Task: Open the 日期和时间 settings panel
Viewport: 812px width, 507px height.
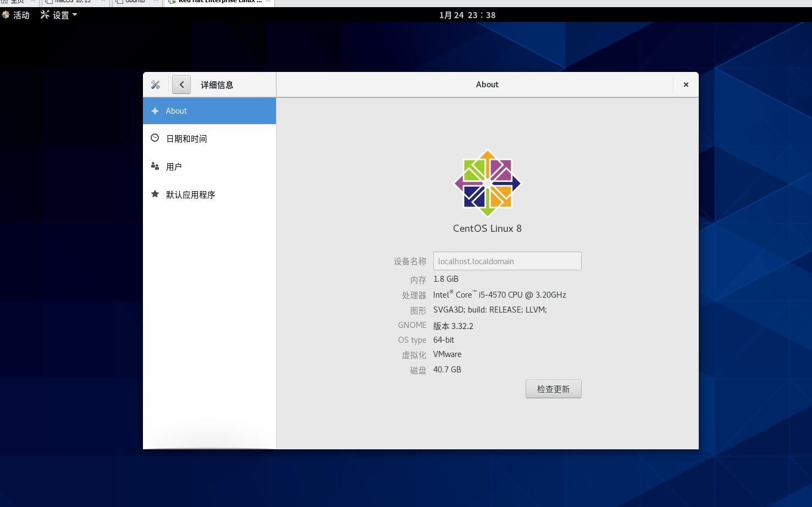Action: click(x=186, y=138)
